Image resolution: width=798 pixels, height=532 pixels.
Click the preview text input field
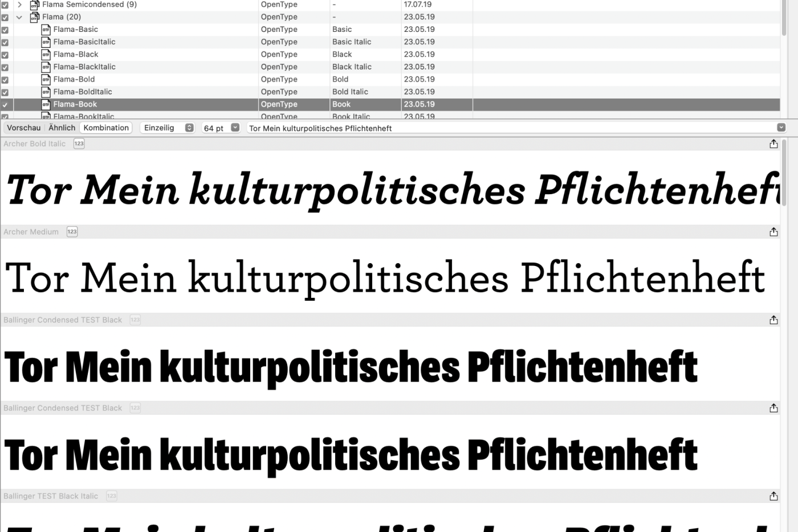511,128
